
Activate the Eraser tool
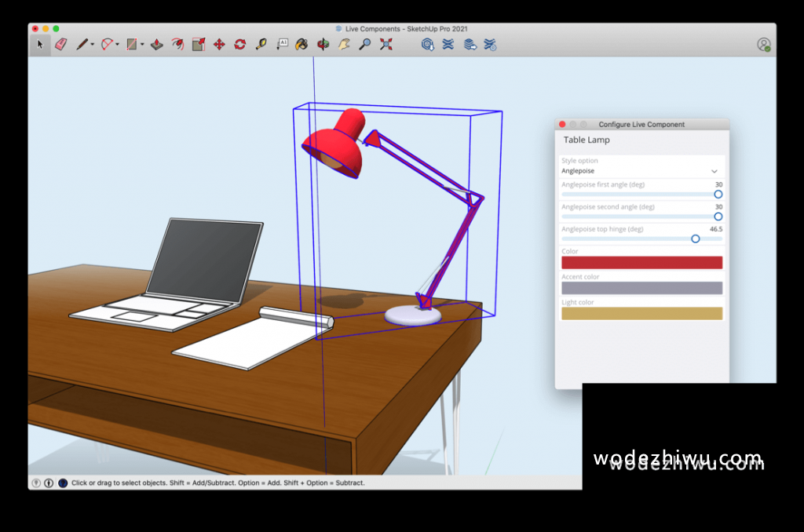(x=60, y=45)
